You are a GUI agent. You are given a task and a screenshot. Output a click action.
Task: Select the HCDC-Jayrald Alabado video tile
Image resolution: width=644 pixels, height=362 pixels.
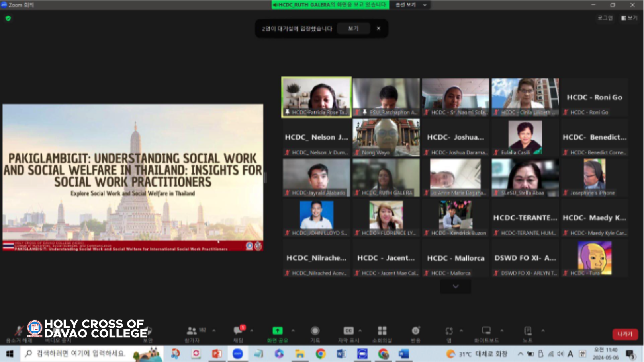tap(317, 177)
